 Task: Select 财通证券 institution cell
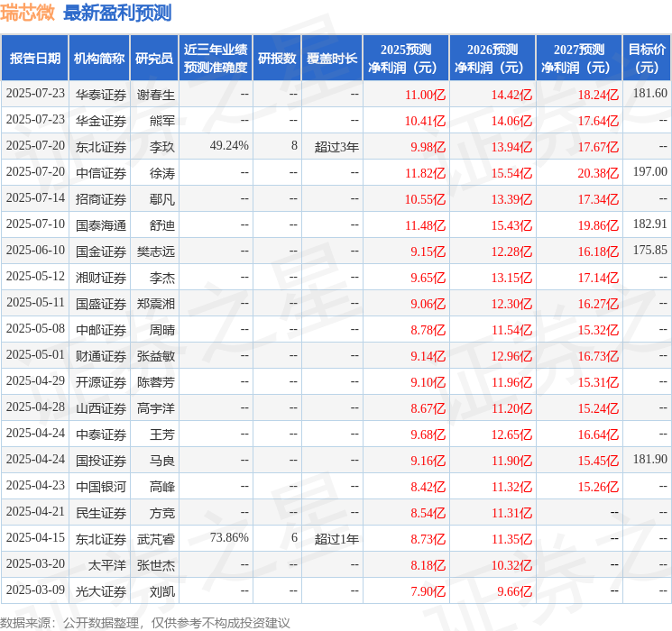[101, 356]
